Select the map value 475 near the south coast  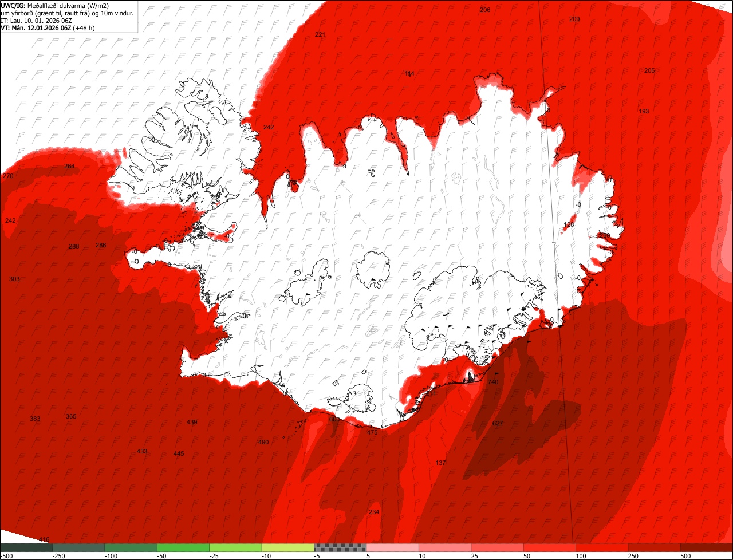[372, 432]
